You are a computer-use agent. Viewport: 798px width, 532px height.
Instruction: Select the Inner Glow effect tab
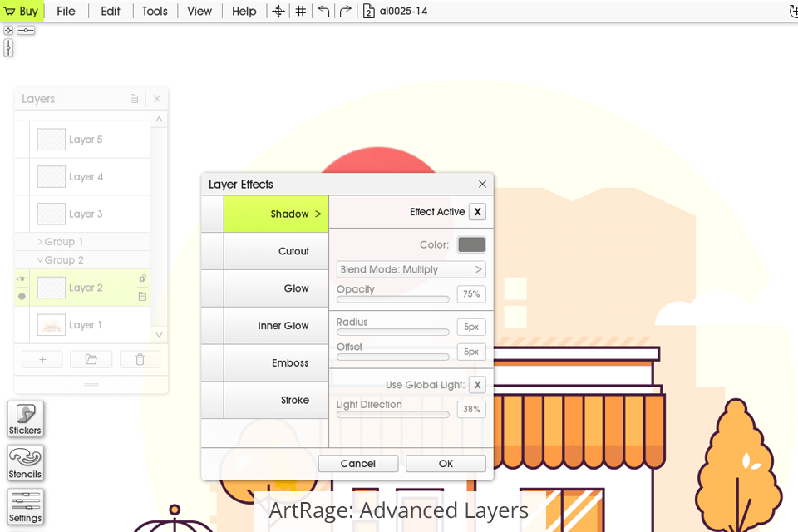pos(276,325)
